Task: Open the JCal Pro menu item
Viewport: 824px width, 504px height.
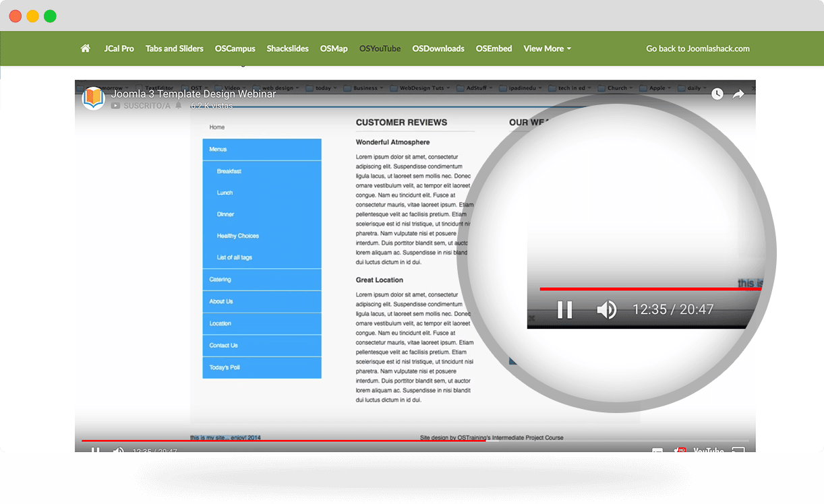Action: tap(119, 49)
